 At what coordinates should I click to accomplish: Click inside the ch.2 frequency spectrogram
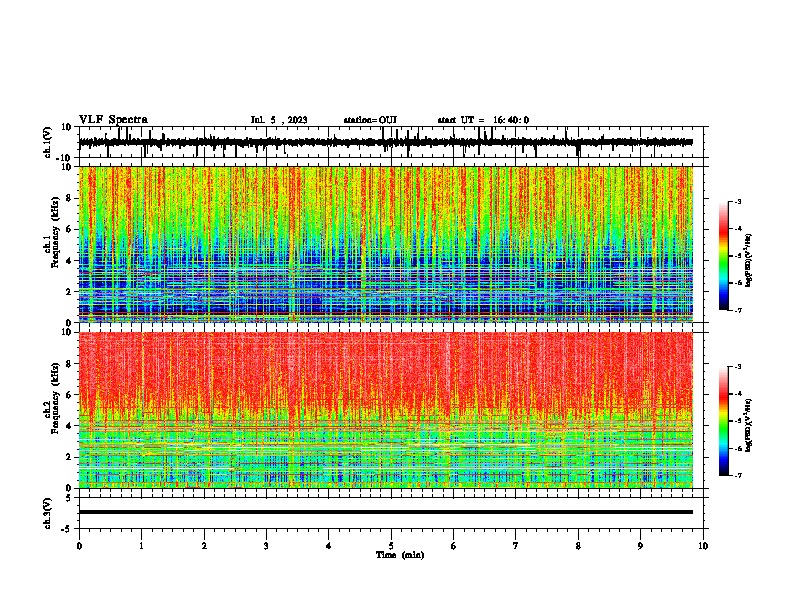(386, 410)
